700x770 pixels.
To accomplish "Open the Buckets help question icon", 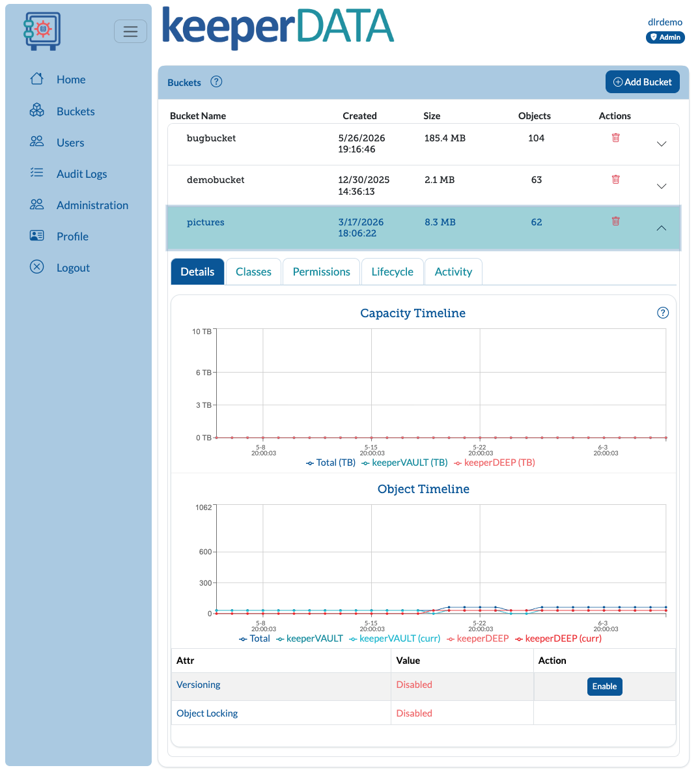I will 216,81.
